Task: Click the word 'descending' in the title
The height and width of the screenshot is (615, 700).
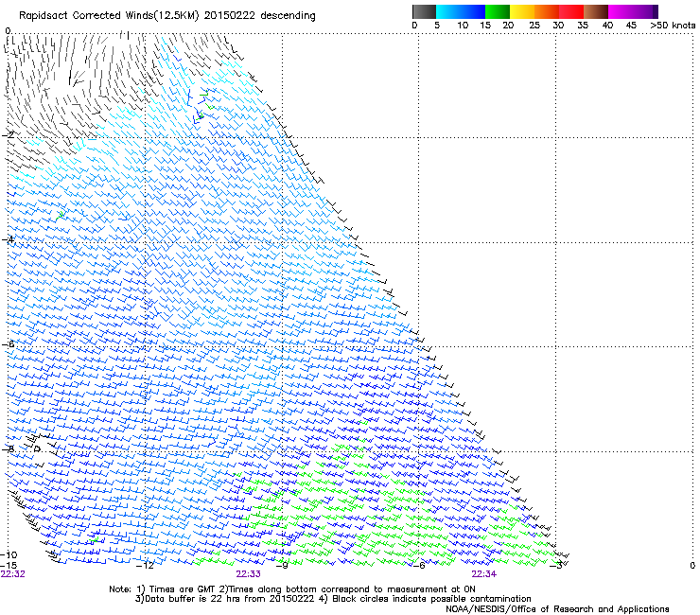Action: pyautogui.click(x=288, y=16)
